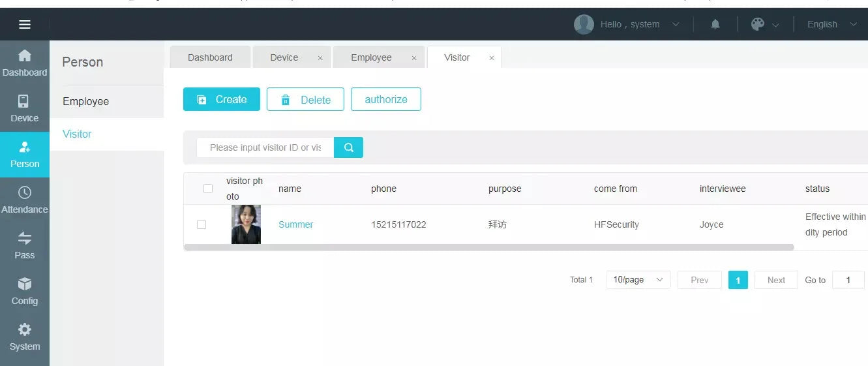Open System gear icon in sidebar
This screenshot has height=366, width=868.
tap(25, 337)
